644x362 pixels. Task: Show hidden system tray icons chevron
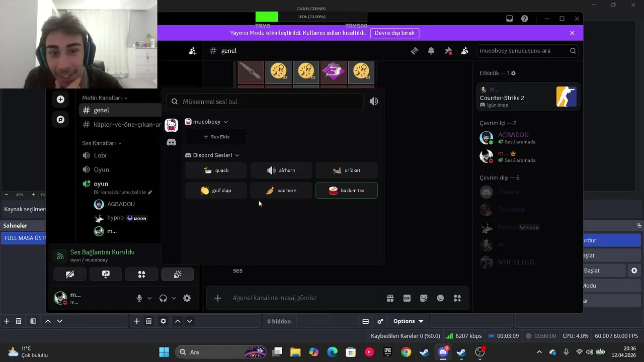pos(539,352)
